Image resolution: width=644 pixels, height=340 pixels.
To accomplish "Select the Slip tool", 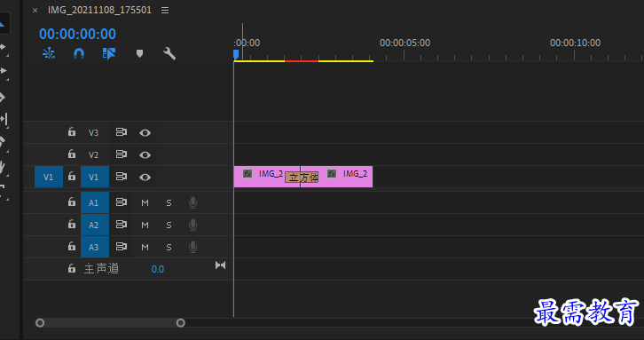I will pyautogui.click(x=4, y=119).
